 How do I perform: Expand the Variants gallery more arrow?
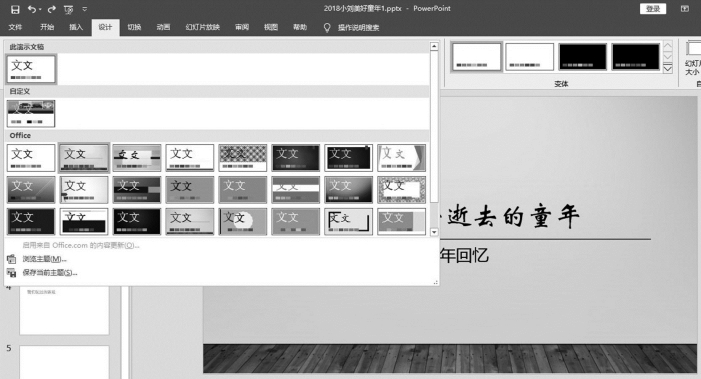point(667,68)
